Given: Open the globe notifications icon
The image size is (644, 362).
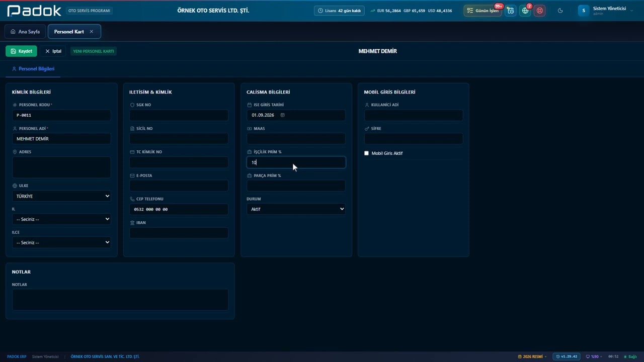Looking at the screenshot, I should (x=525, y=11).
